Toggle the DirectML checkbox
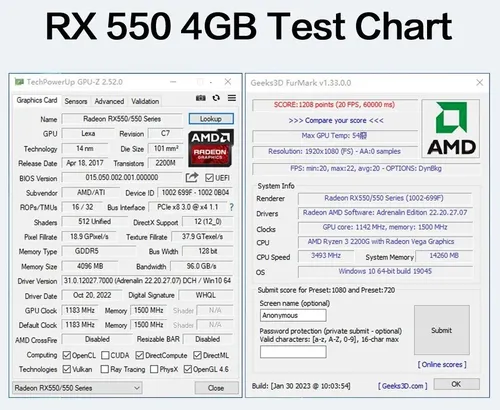This screenshot has width=500, height=410. click(x=197, y=355)
